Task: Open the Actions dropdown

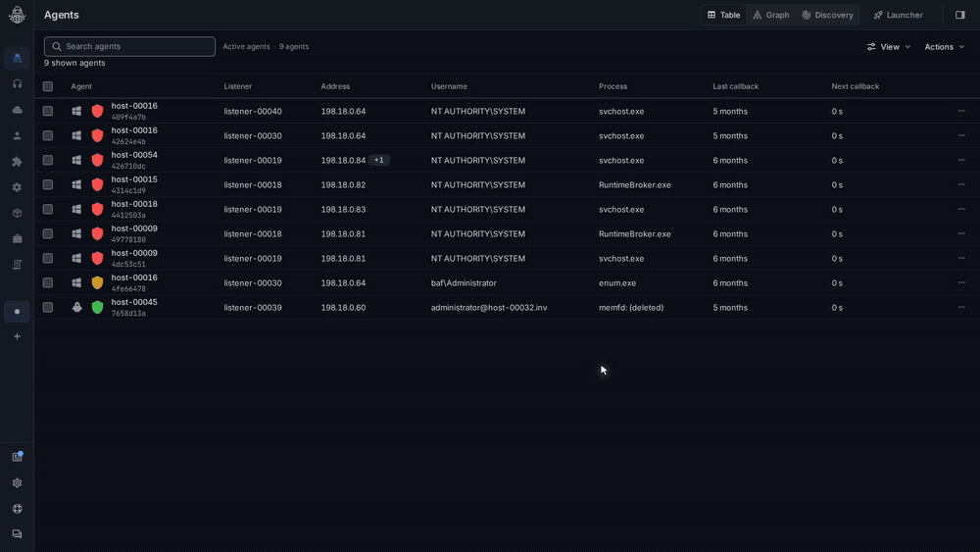Action: click(945, 47)
